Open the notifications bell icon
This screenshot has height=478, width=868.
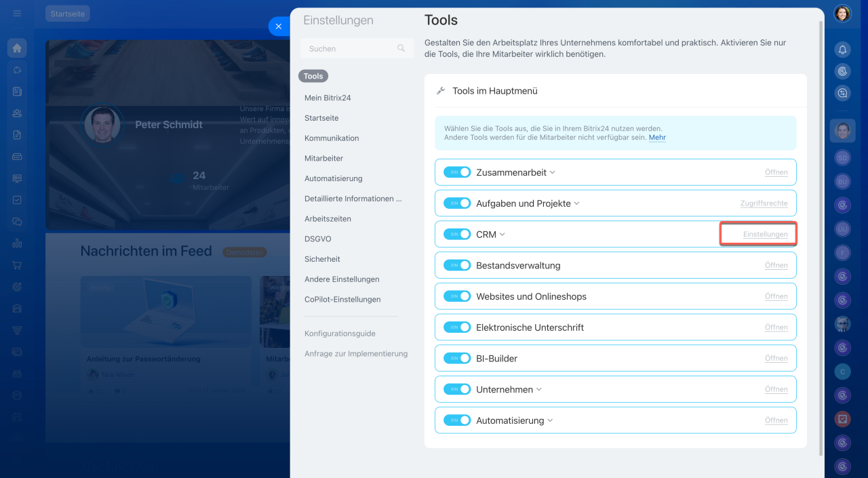click(x=842, y=49)
